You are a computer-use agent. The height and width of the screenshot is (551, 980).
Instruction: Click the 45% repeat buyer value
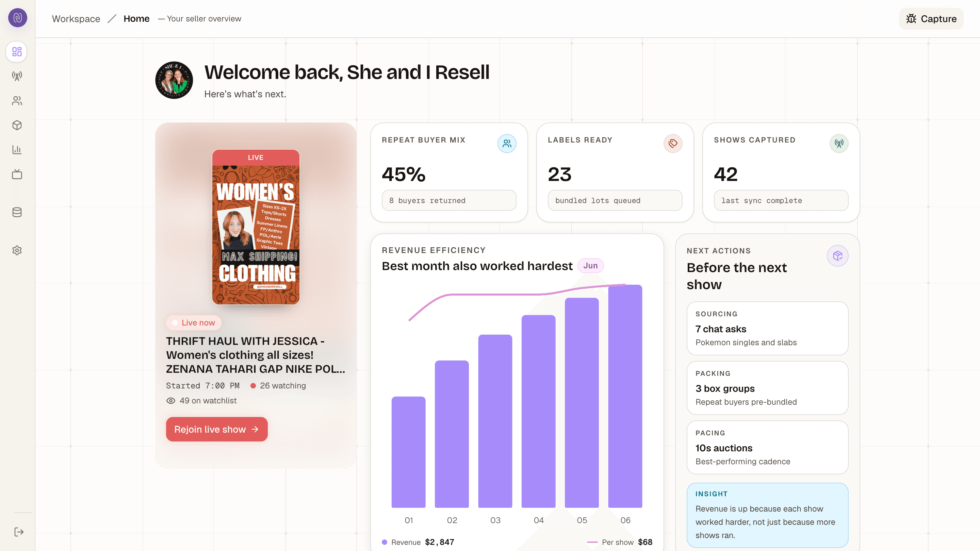[404, 174]
